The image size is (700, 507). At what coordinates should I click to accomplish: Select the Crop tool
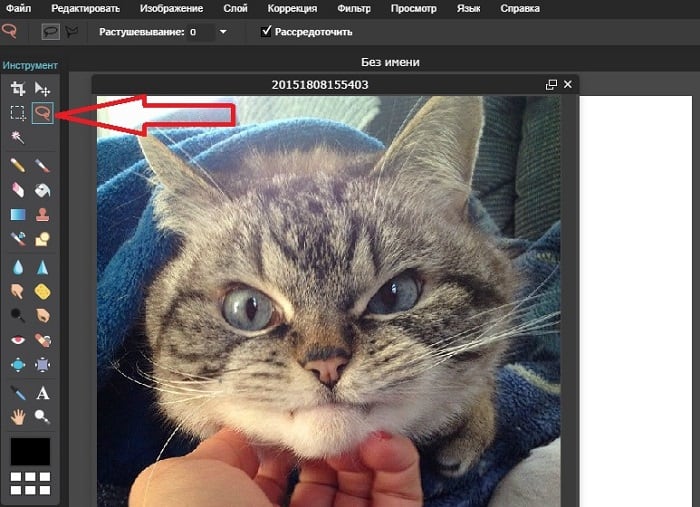click(x=17, y=90)
